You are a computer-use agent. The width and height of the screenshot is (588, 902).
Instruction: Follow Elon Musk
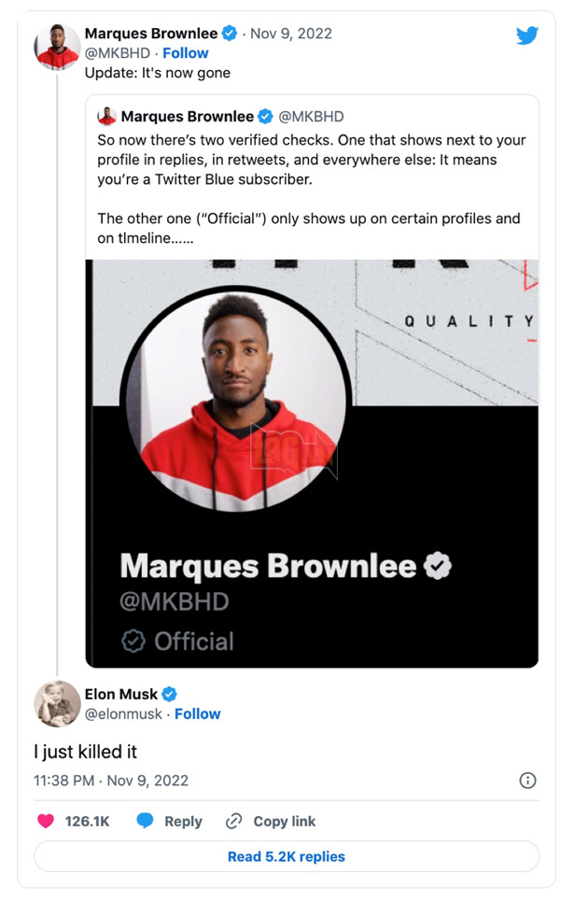[198, 713]
